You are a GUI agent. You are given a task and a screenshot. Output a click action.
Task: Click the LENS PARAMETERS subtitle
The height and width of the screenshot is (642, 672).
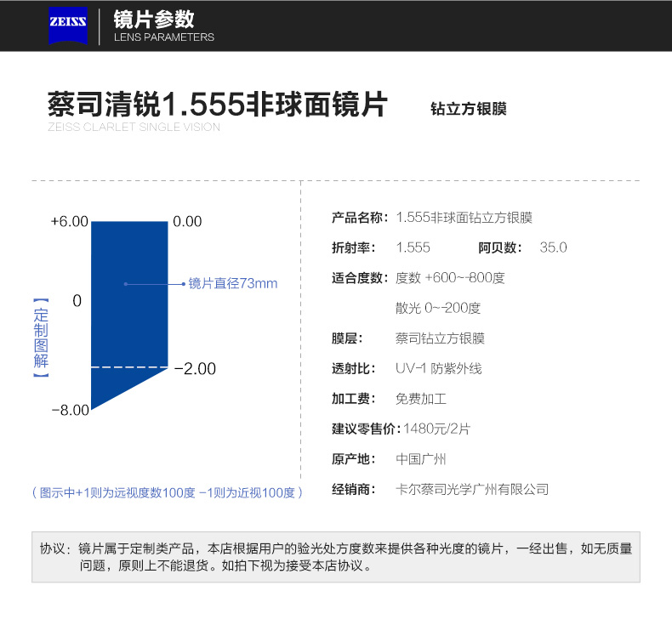click(164, 37)
